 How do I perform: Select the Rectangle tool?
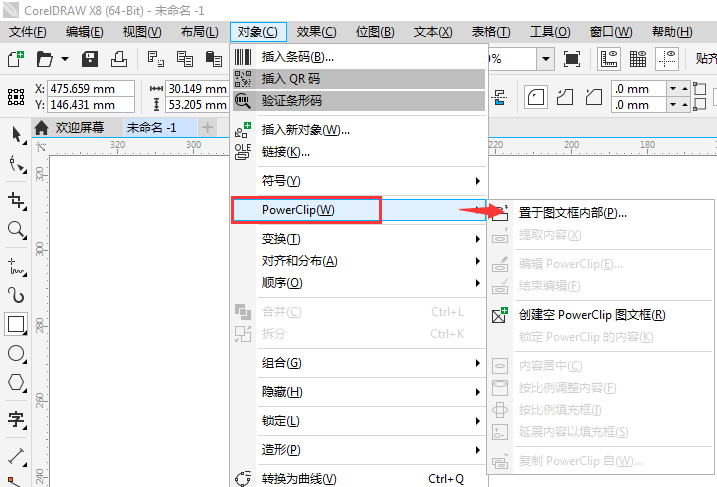tap(16, 324)
